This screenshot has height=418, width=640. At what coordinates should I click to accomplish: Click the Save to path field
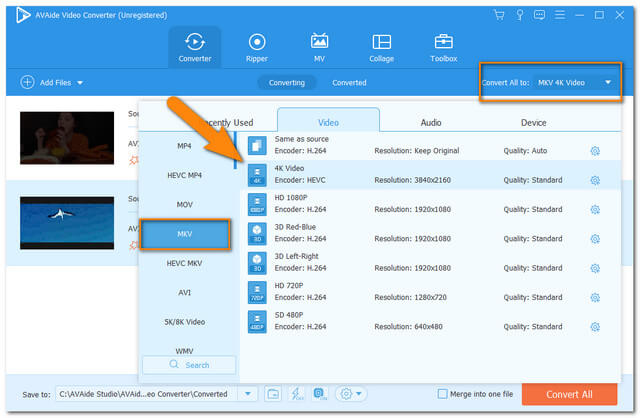[x=149, y=394]
